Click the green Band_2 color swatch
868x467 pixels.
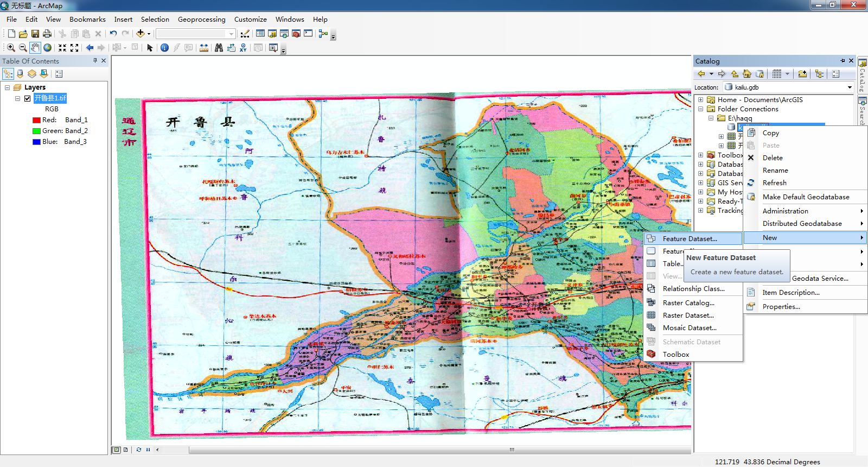pyautogui.click(x=36, y=131)
